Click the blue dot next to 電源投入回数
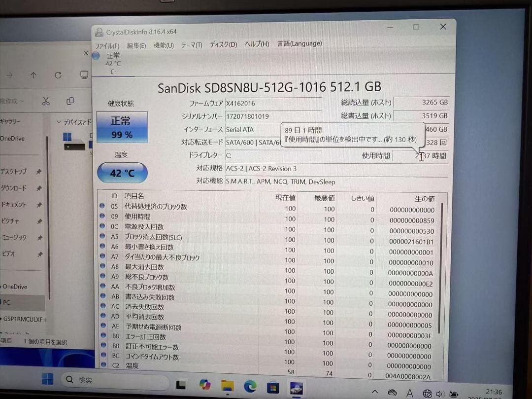 pyautogui.click(x=102, y=227)
